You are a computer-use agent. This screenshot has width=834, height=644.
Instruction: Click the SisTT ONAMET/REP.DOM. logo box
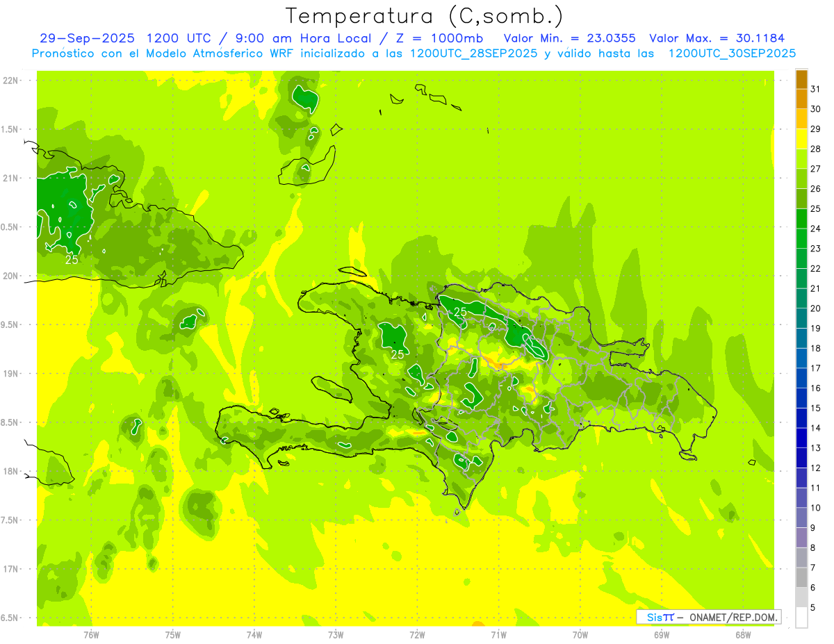coord(708,617)
